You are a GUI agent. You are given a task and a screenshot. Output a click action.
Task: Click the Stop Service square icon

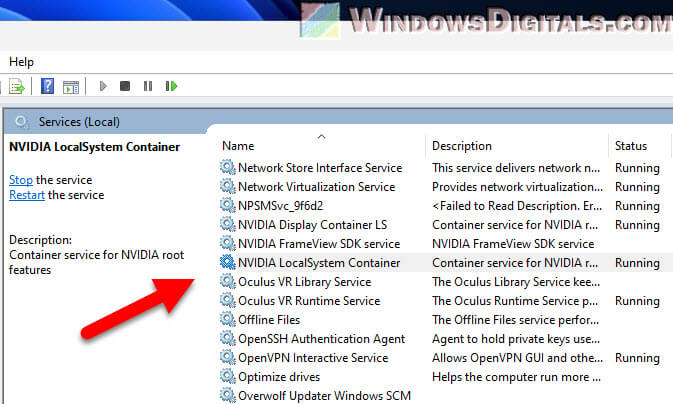pos(125,86)
